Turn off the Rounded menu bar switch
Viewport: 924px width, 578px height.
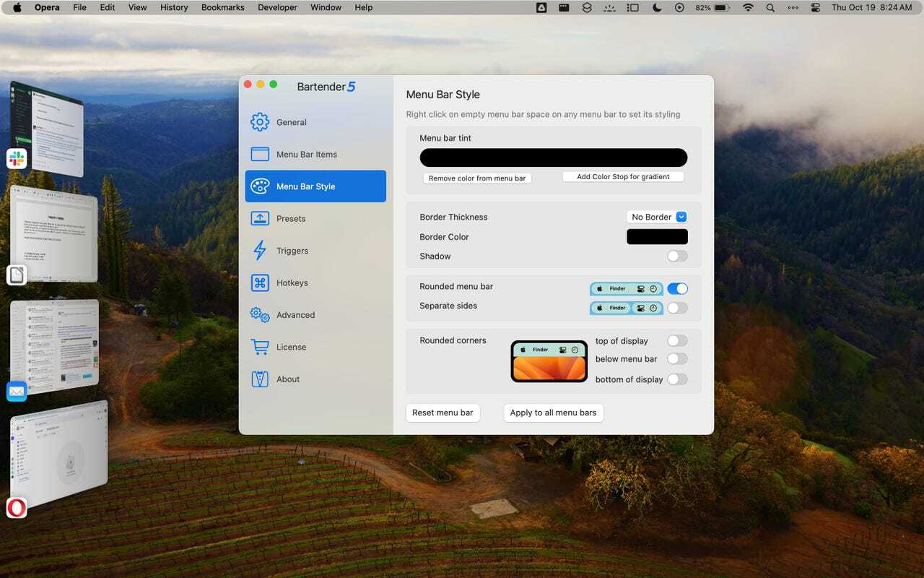pyautogui.click(x=677, y=288)
